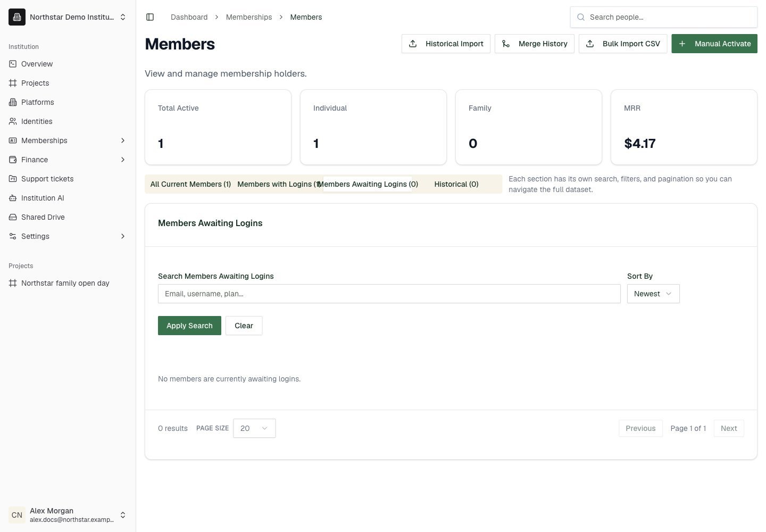Click the Overview sidebar icon
Image resolution: width=766 pixels, height=532 pixels.
click(13, 64)
